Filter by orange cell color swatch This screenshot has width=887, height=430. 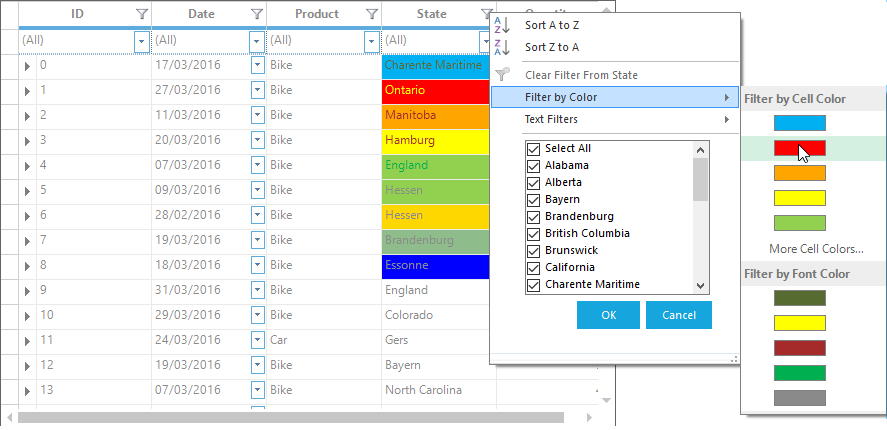800,173
